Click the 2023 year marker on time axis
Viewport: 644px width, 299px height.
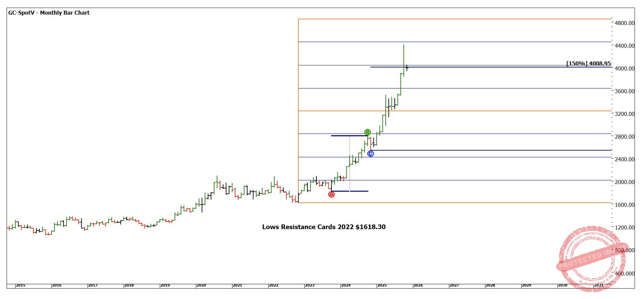coord(310,285)
